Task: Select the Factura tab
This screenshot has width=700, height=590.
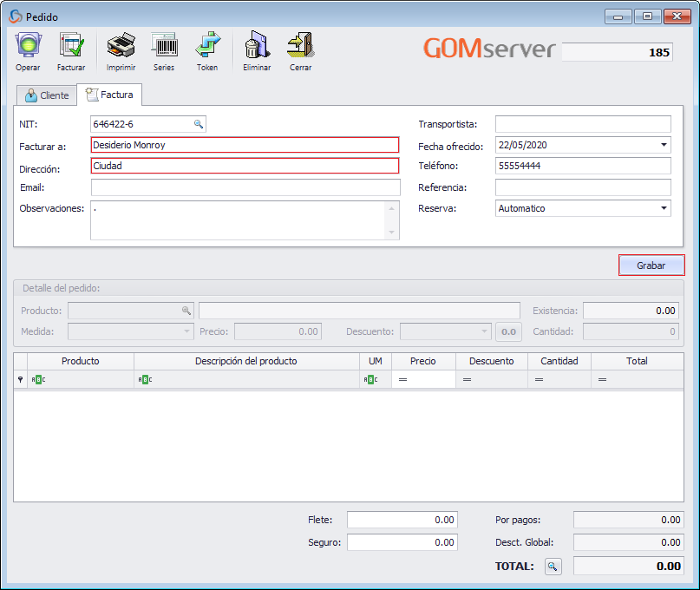Action: 109,95
